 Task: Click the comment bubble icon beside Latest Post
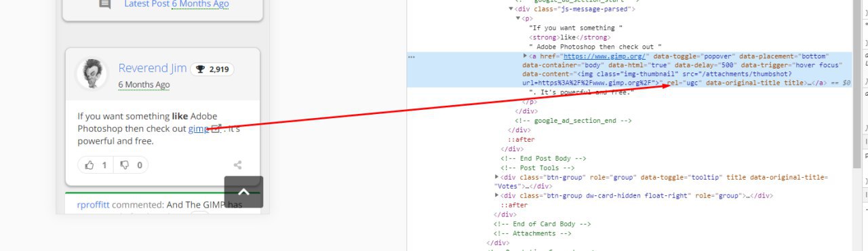click(104, 4)
